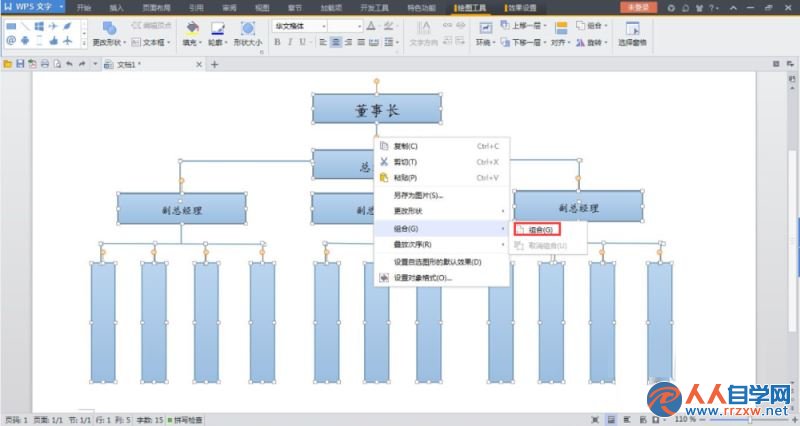The image size is (800, 426).
Task: Expand the 下移一层 send backward dropdown
Action: point(545,43)
